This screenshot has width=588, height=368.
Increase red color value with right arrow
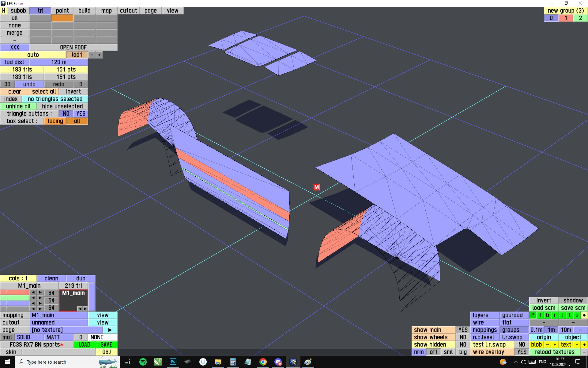pos(40,293)
